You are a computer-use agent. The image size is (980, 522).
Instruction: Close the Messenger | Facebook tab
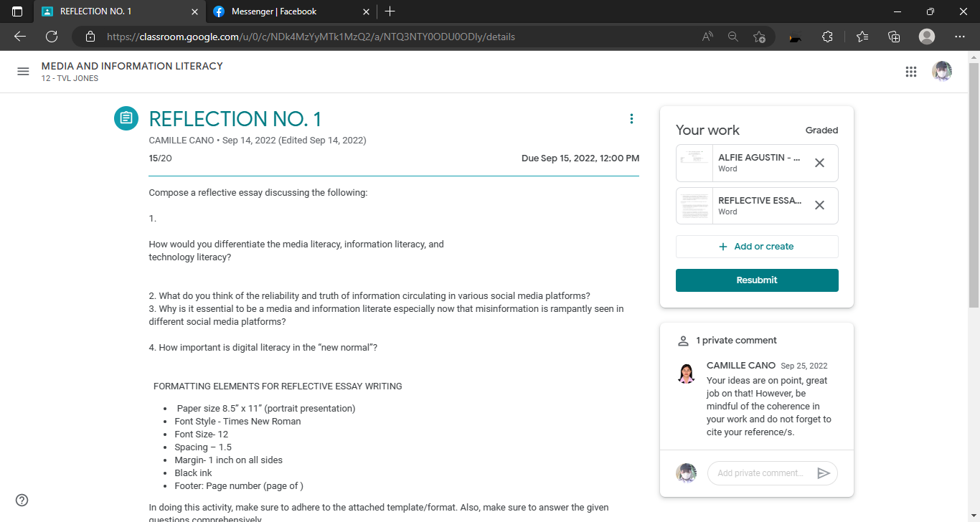point(366,11)
